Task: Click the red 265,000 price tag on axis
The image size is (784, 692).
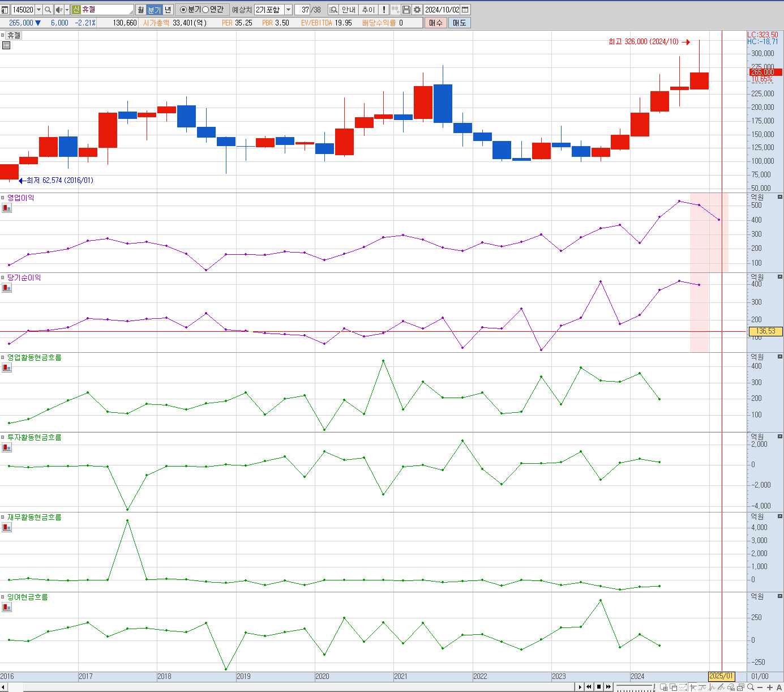Action: (766, 72)
